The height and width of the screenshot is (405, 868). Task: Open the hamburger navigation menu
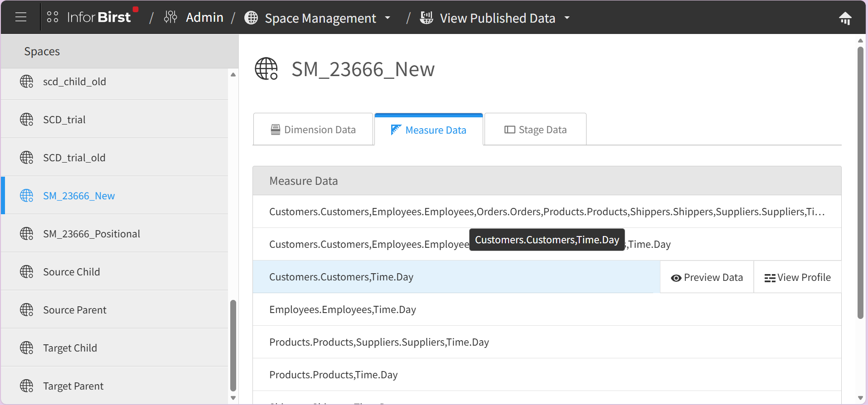21,17
